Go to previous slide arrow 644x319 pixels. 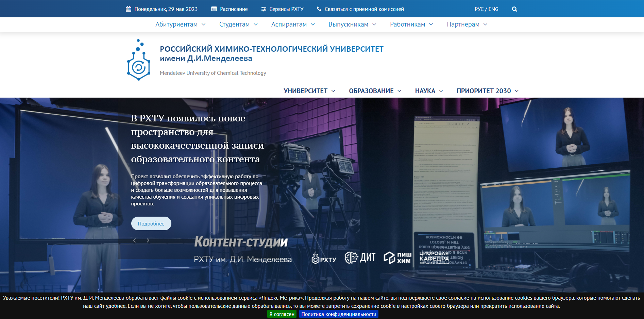(x=135, y=240)
